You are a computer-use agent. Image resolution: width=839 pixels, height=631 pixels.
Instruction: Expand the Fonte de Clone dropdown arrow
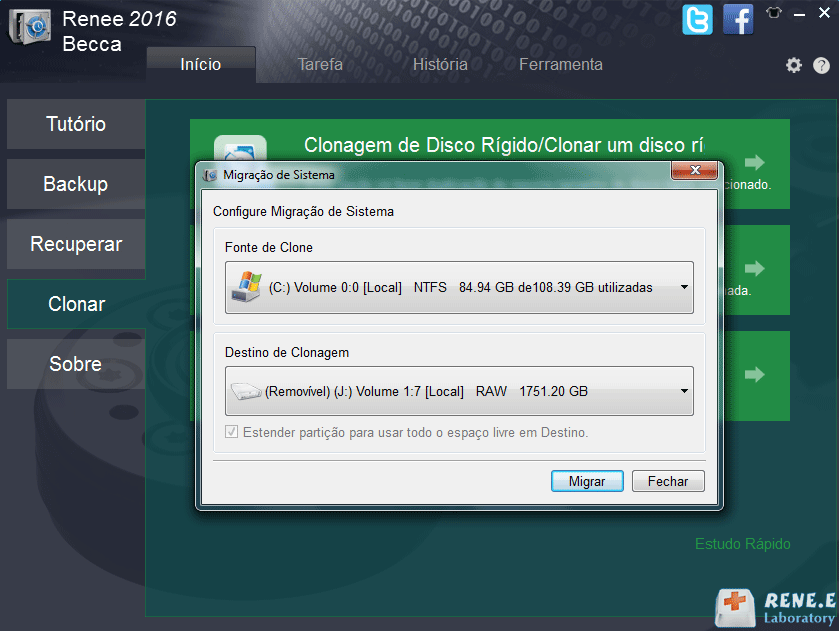click(684, 287)
